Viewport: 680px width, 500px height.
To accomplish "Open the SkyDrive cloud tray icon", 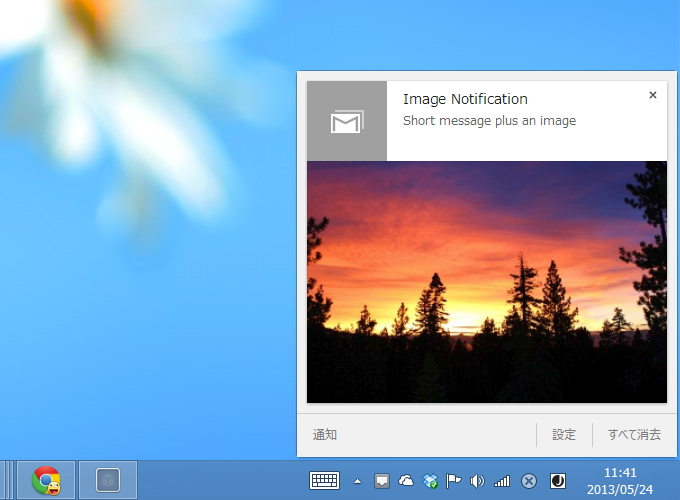I will click(x=406, y=480).
